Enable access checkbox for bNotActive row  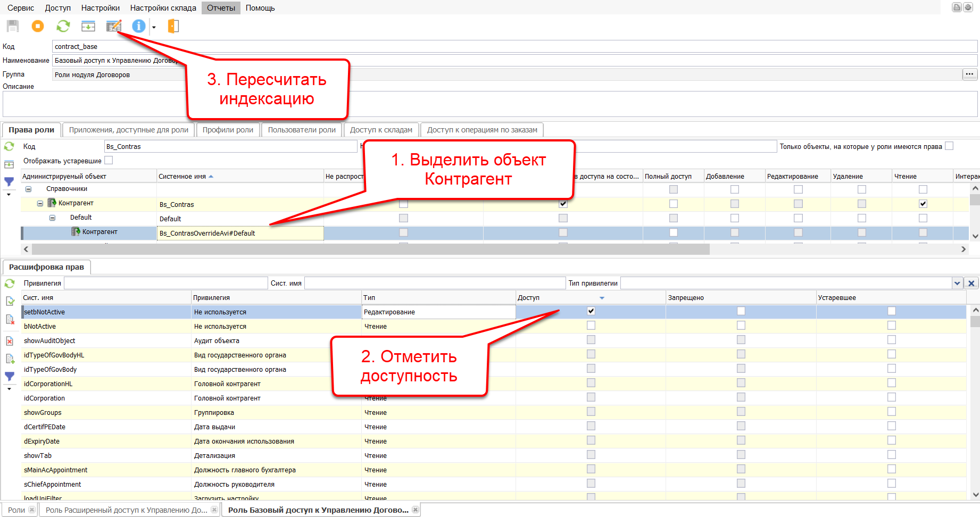(591, 326)
